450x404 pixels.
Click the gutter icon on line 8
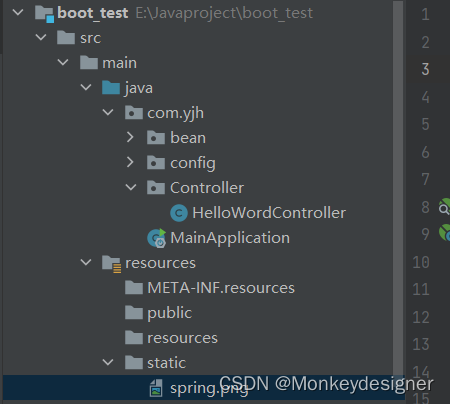point(444,207)
